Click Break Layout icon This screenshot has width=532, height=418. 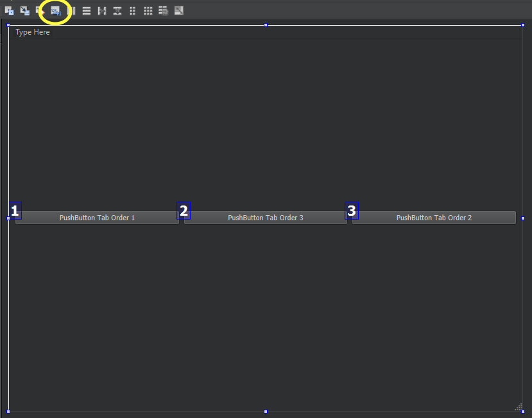[163, 11]
